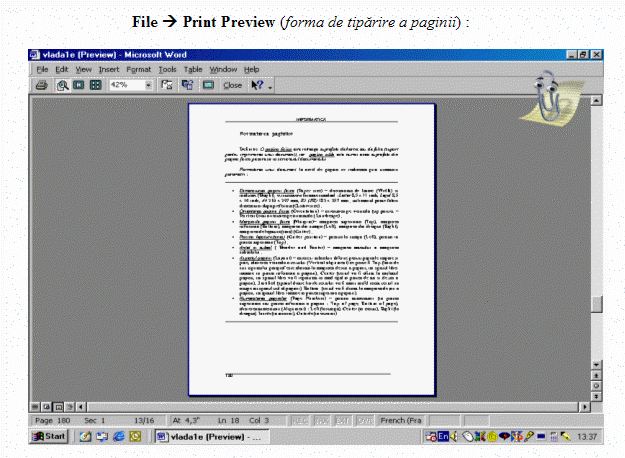Open the 42% zoom dropdown arrow
Image resolution: width=625 pixels, height=458 pixels.
pos(148,85)
